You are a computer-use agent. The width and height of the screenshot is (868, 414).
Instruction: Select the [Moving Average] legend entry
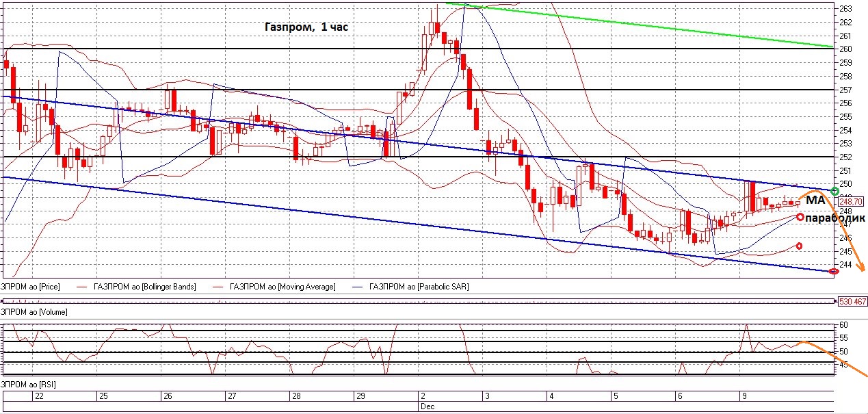(283, 287)
